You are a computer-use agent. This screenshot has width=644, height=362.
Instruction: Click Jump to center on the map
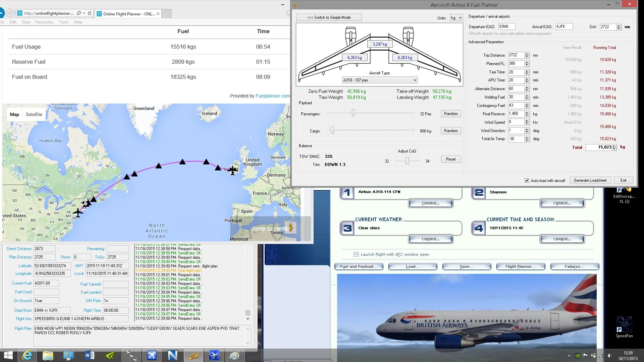coord(270,229)
